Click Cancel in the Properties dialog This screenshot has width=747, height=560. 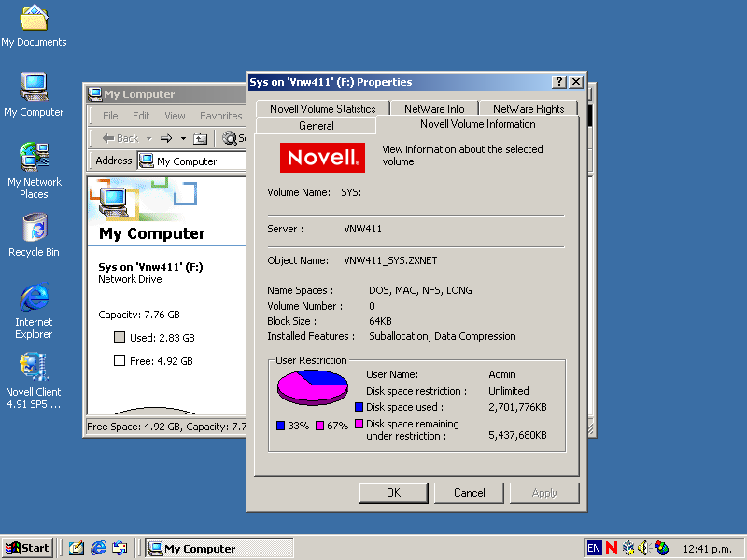469,493
